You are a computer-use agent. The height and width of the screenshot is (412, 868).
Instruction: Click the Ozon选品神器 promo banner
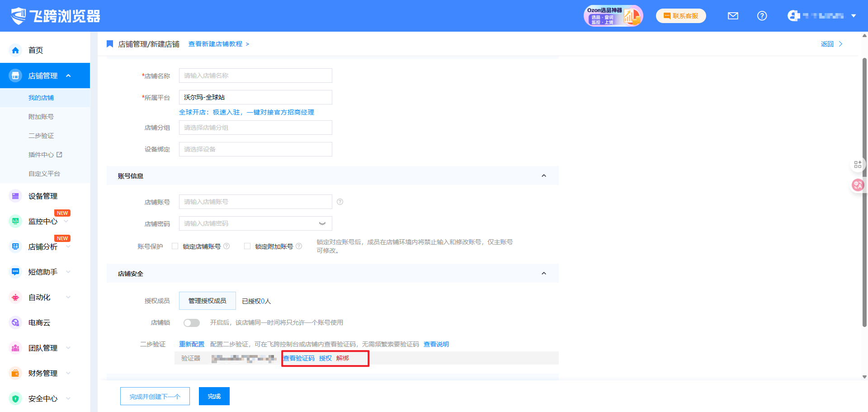tap(613, 16)
